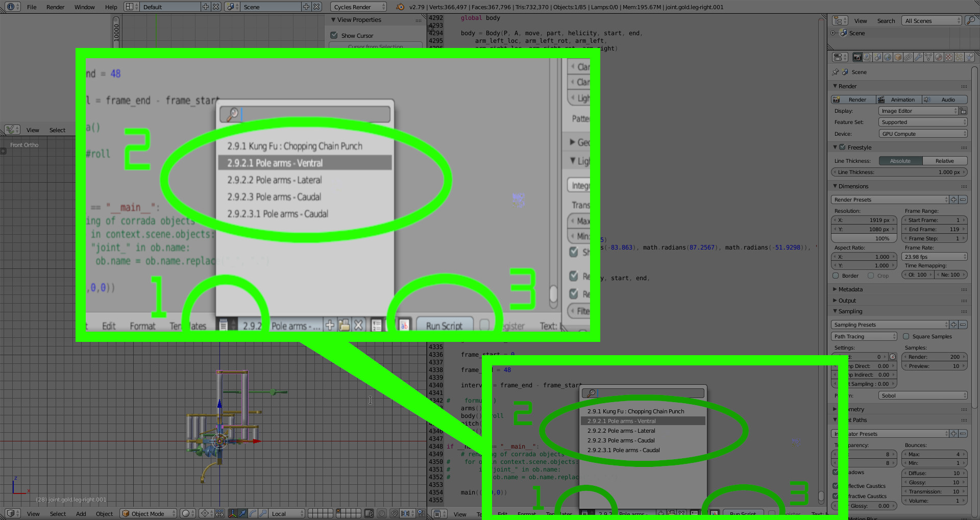Viewport: 980px width, 520px height.
Task: Open the pivot point selector icon
Action: coord(206,513)
